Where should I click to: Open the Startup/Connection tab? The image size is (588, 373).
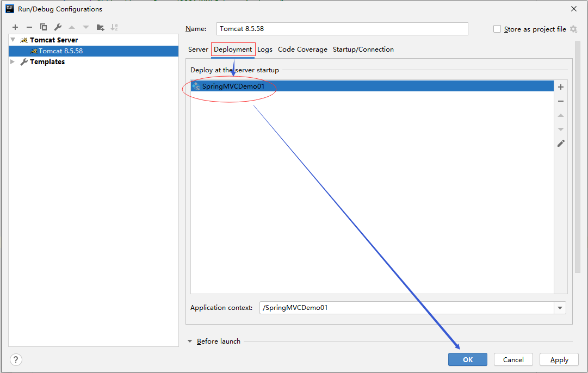point(363,49)
